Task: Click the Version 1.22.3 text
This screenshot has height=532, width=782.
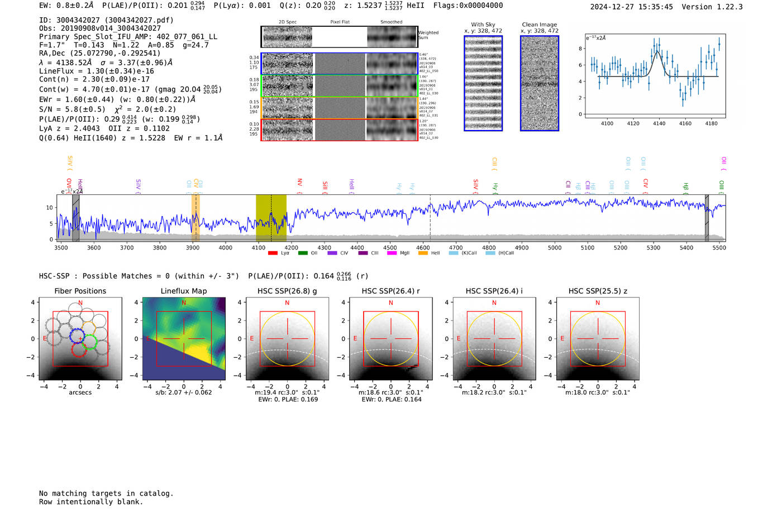Action: pyautogui.click(x=712, y=7)
